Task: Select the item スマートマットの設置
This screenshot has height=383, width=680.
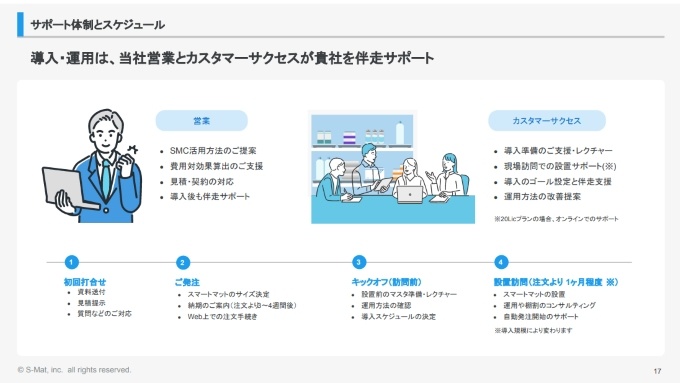Action: [x=534, y=294]
